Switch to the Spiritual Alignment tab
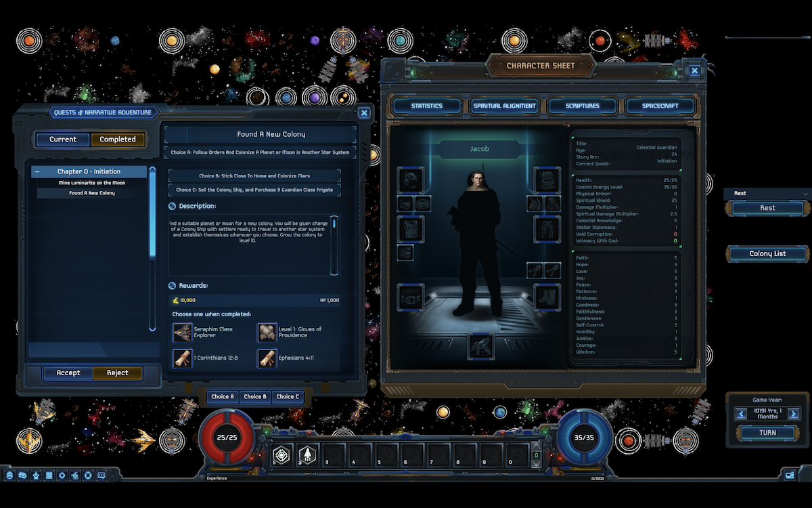This screenshot has height=508, width=812. click(504, 106)
